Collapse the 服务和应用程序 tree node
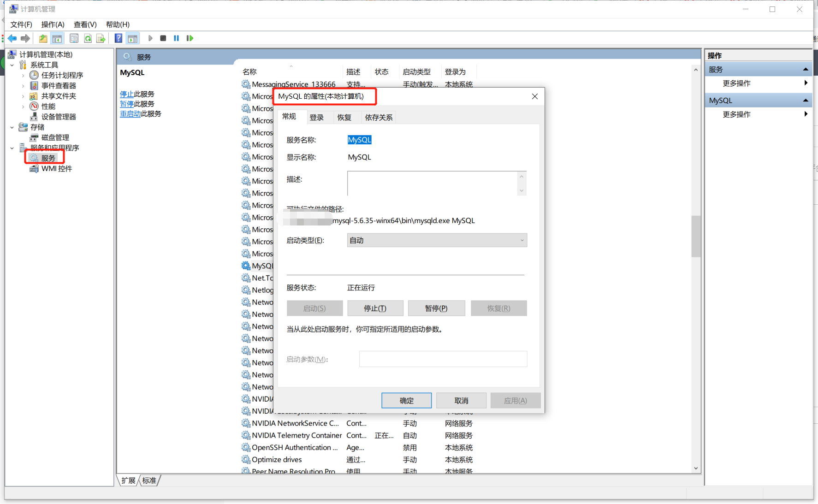818x504 pixels. pyautogui.click(x=12, y=148)
